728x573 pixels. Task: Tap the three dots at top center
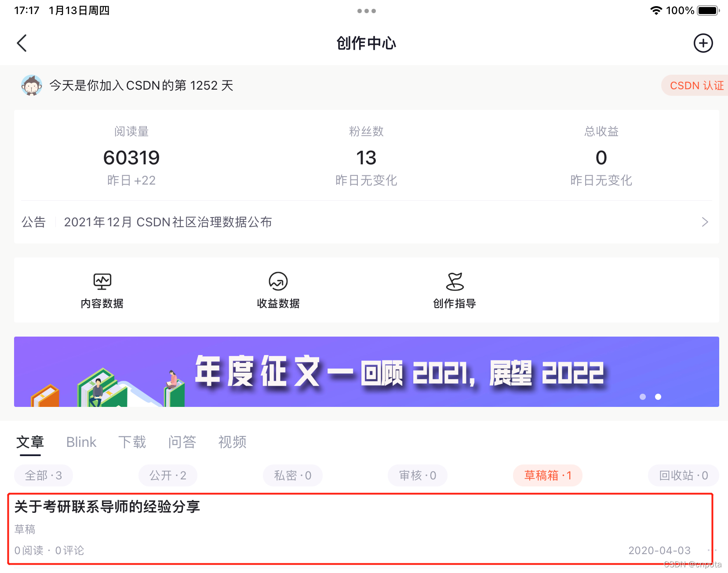367,11
